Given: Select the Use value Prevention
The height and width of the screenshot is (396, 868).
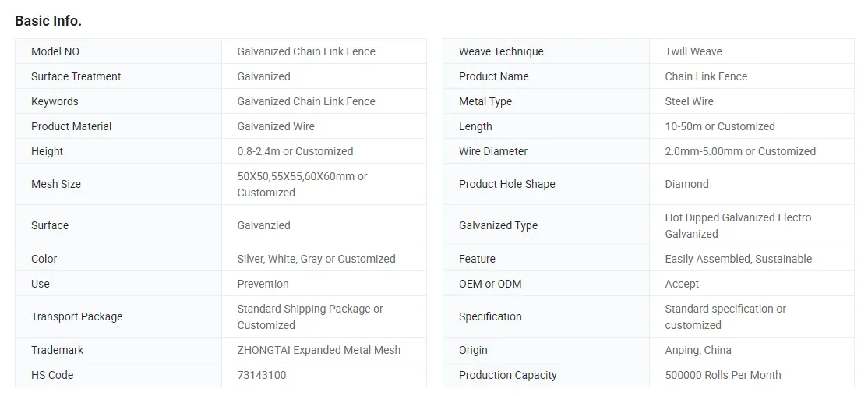Looking at the screenshot, I should tap(263, 284).
